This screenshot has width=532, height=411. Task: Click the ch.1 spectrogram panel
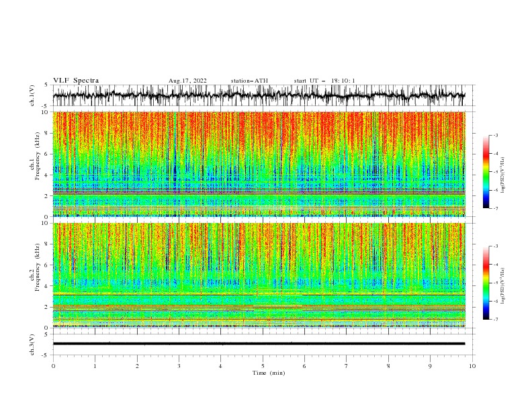pos(259,164)
